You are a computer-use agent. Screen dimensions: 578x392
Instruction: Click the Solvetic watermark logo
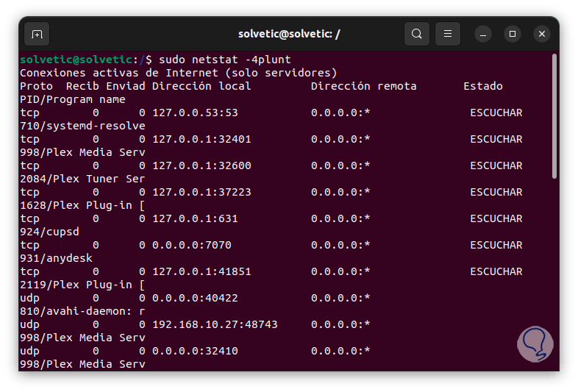pos(535,345)
